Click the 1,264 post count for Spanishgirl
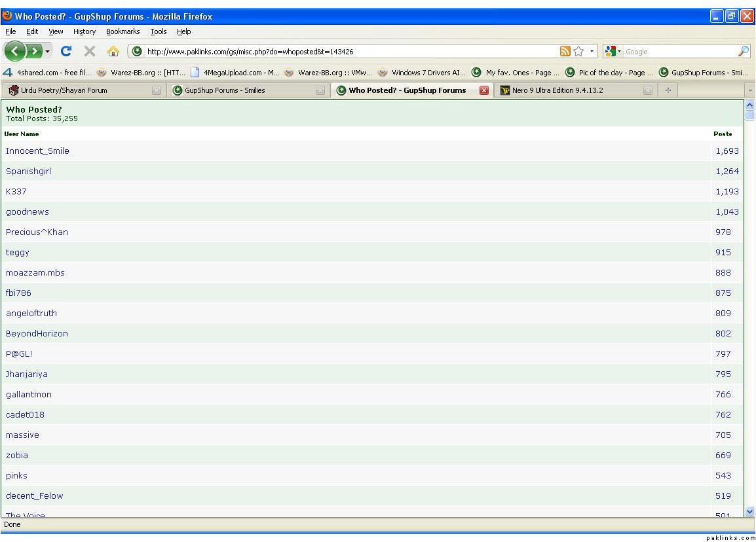This screenshot has width=756, height=542. tap(727, 172)
